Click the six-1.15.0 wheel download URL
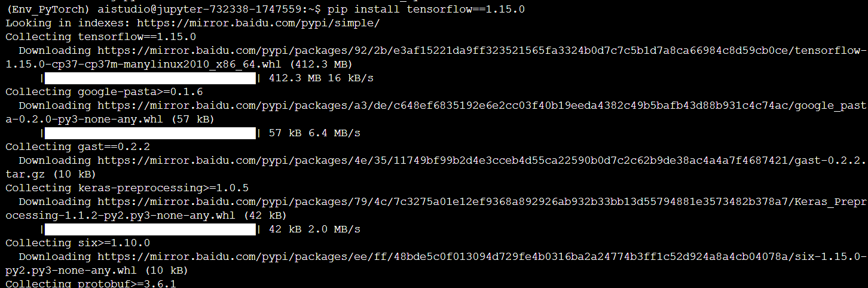Viewport: 868px width, 288px height. pyautogui.click(x=482, y=257)
